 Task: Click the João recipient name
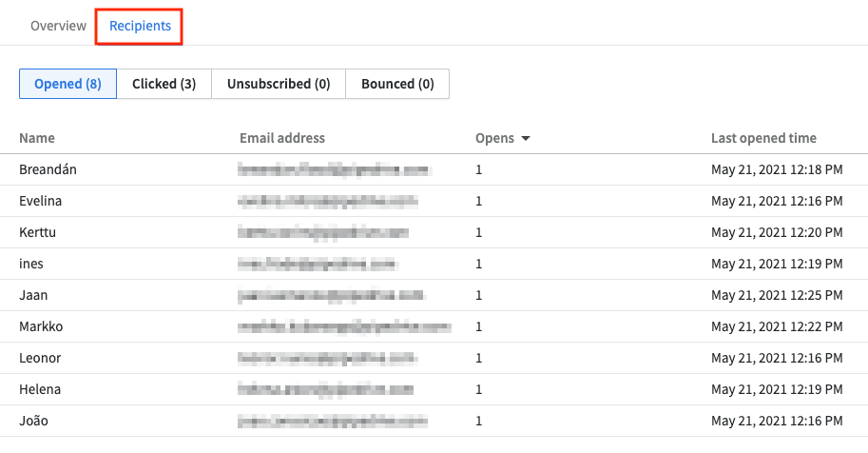coord(35,421)
